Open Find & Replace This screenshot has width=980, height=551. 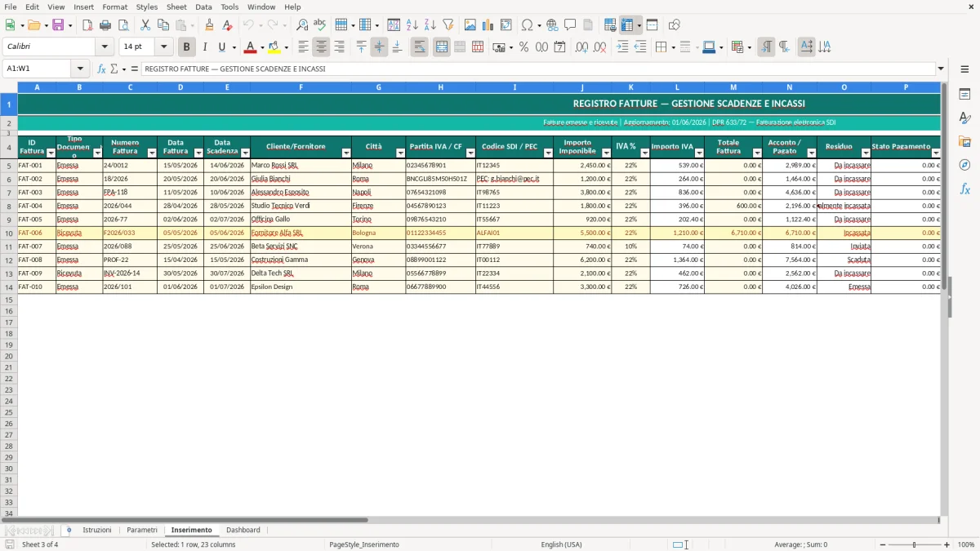pos(302,25)
